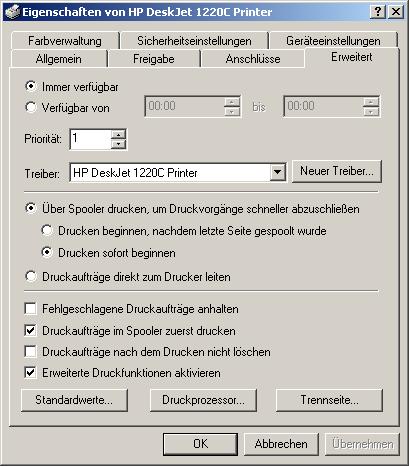The width and height of the screenshot is (409, 466).
Task: Open the Geräteeinstellungen tab
Action: click(333, 41)
